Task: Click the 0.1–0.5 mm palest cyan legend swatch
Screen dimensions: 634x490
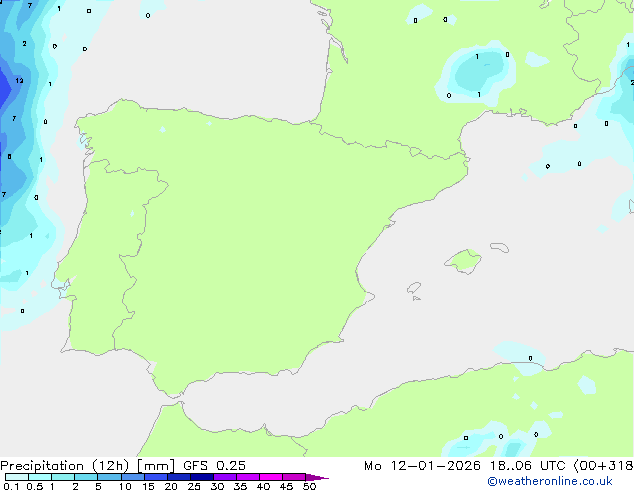Action: [17, 477]
